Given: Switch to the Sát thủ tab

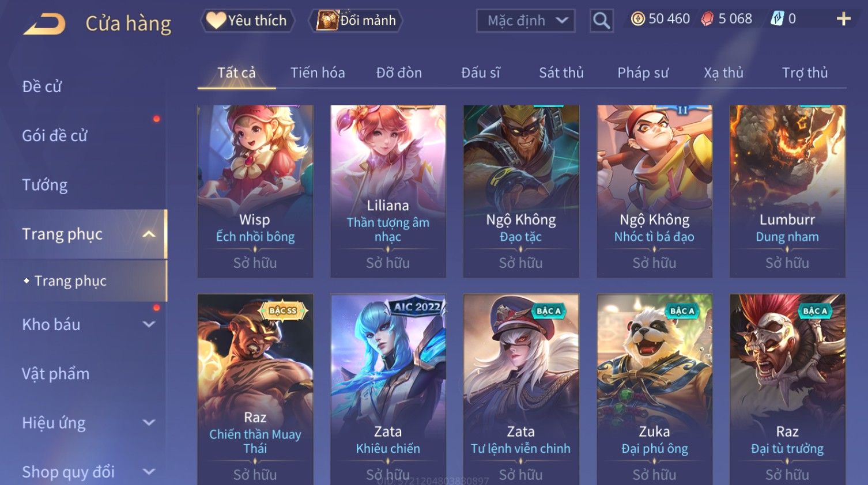Looking at the screenshot, I should pos(561,73).
